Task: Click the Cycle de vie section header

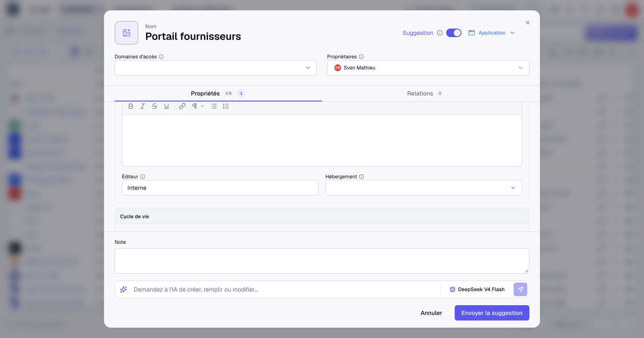Action: (322, 217)
